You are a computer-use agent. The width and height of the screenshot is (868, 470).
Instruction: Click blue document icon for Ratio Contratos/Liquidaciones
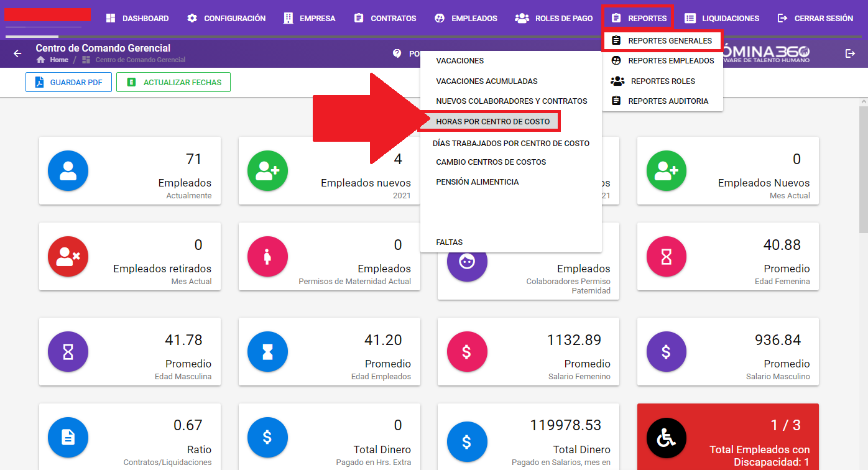pos(68,437)
